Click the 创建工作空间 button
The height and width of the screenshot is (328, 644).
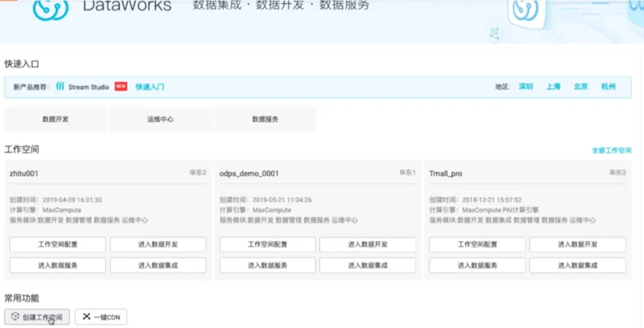[x=37, y=317]
